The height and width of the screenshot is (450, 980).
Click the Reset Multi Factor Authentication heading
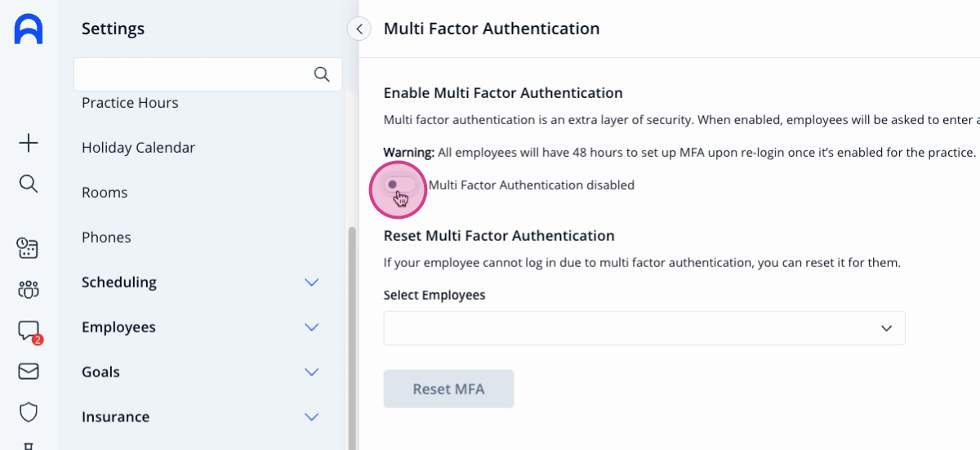pos(499,236)
